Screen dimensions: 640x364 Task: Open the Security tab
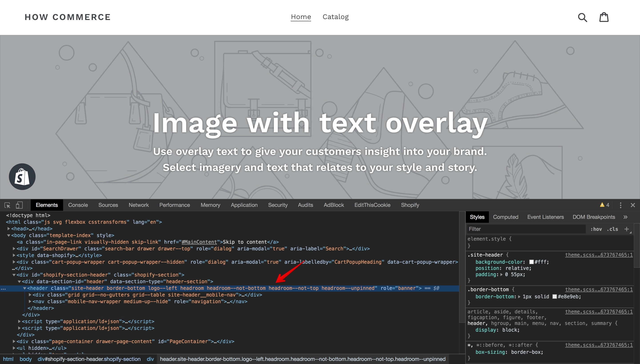point(278,205)
